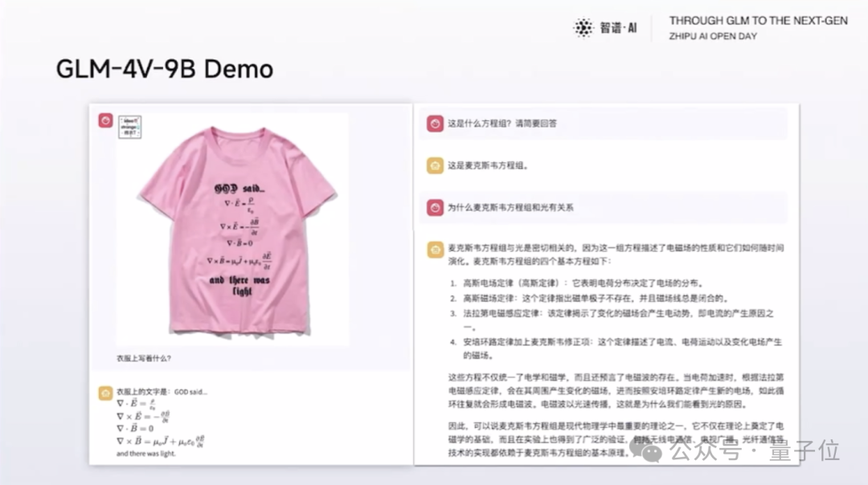
Task: Click bot avatar next to '衣服上的文字是' reply
Action: (105, 393)
